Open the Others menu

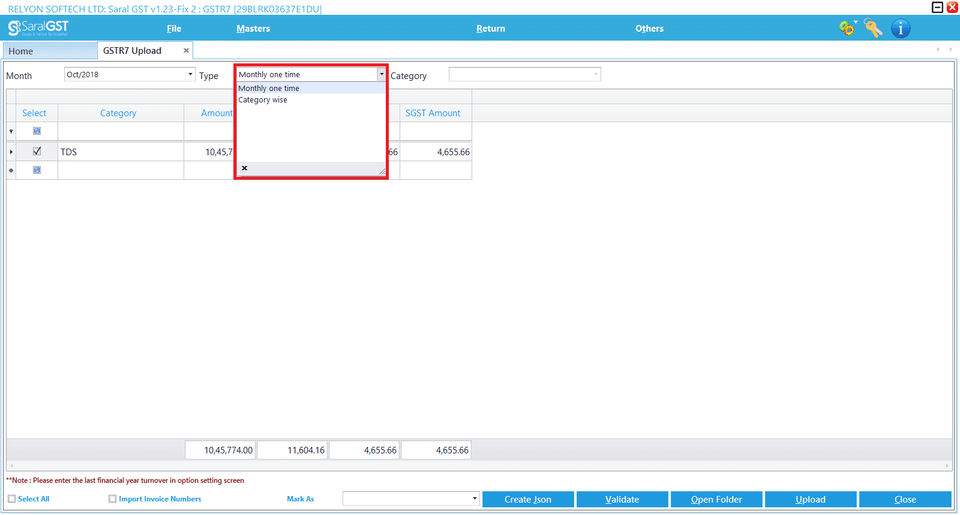tap(649, 28)
